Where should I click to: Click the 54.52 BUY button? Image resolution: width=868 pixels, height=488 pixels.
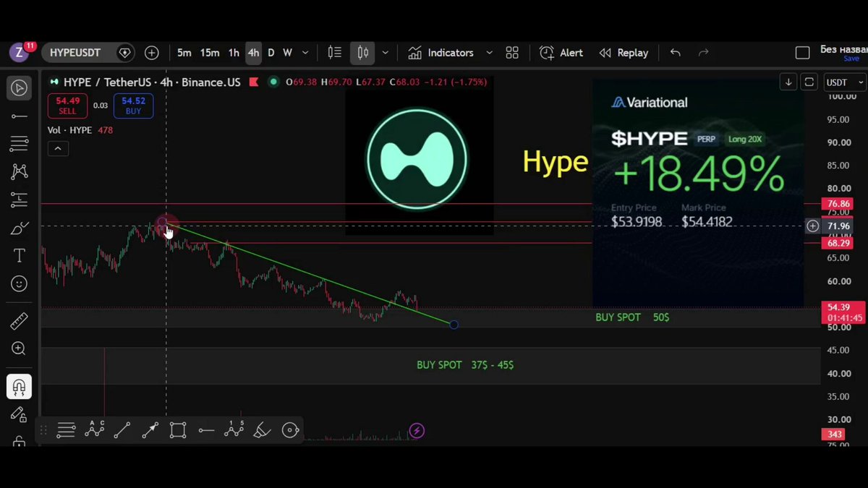tap(133, 106)
